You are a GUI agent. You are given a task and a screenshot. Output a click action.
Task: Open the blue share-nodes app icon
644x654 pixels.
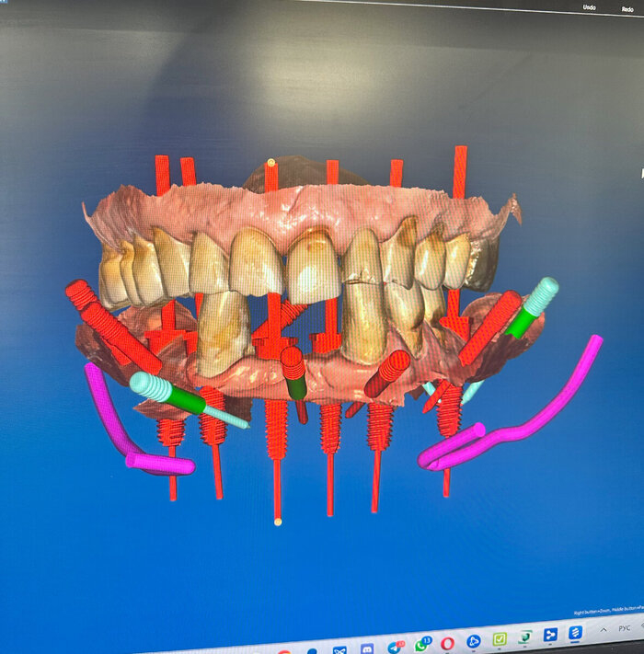tap(550, 635)
